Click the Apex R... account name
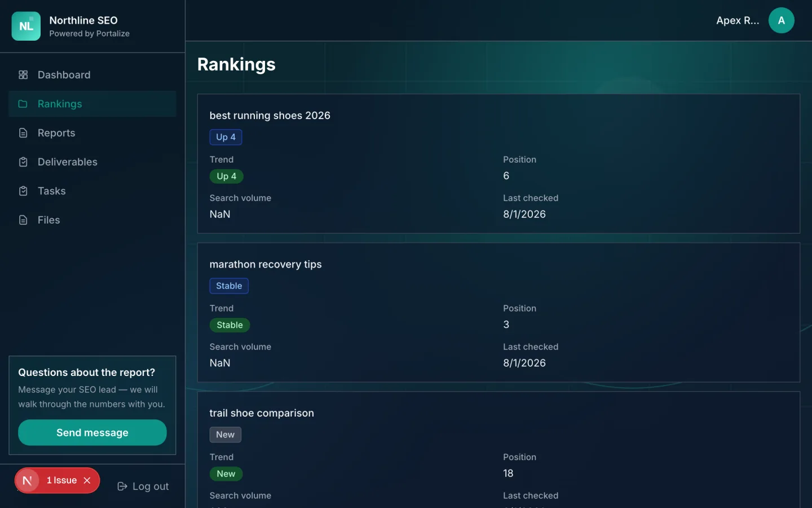 click(738, 20)
